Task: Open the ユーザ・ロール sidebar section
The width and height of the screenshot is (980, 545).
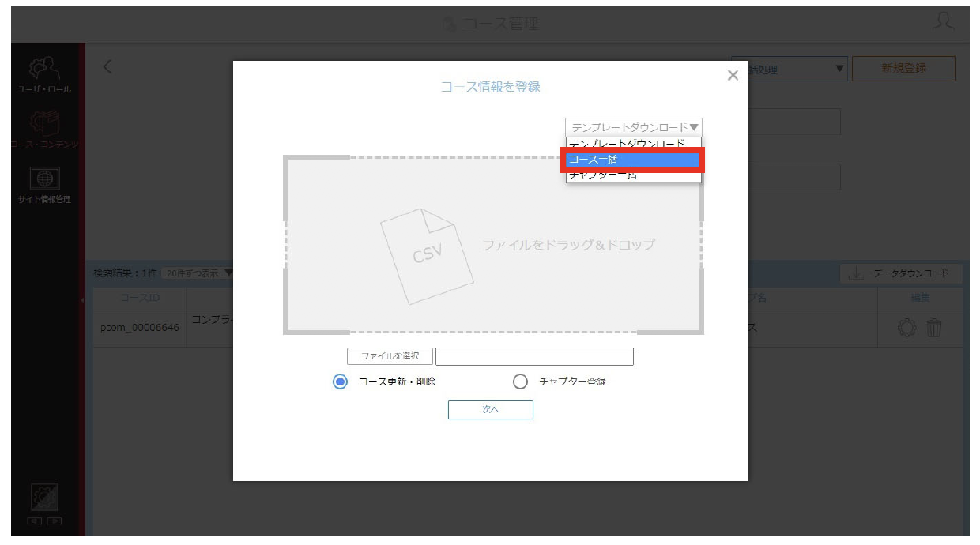Action: [43, 74]
